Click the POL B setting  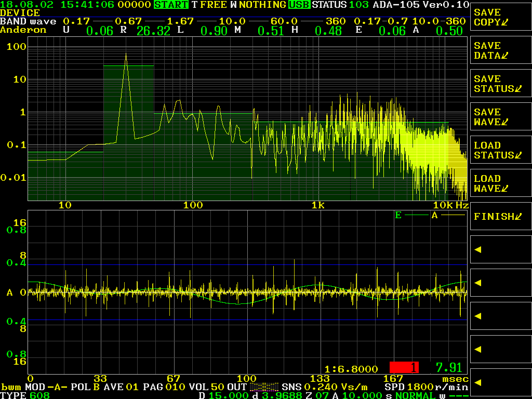[85, 387]
